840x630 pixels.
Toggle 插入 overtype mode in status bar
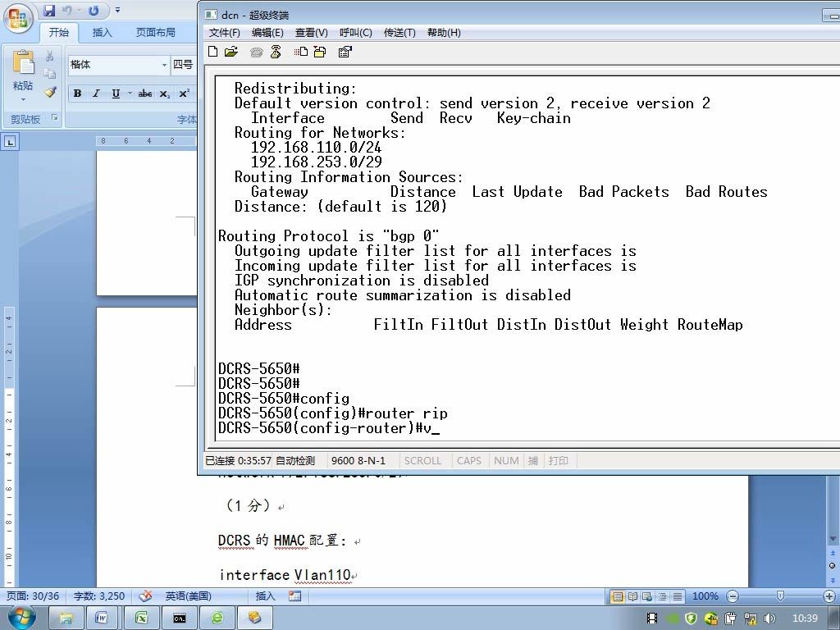coord(265,596)
